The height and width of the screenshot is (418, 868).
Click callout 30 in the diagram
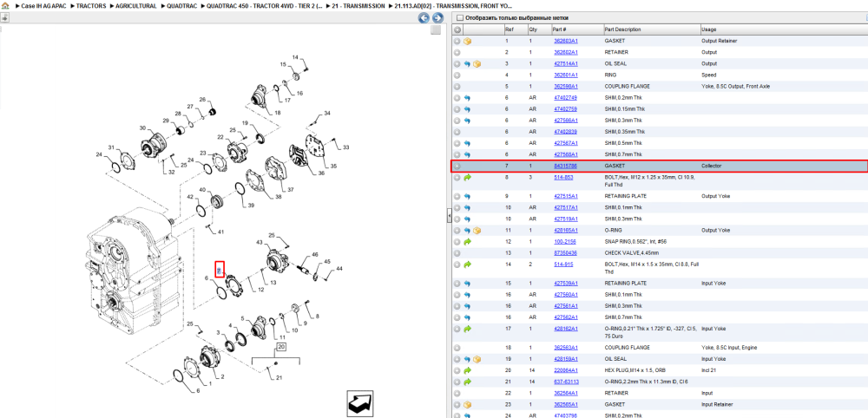[x=142, y=128]
